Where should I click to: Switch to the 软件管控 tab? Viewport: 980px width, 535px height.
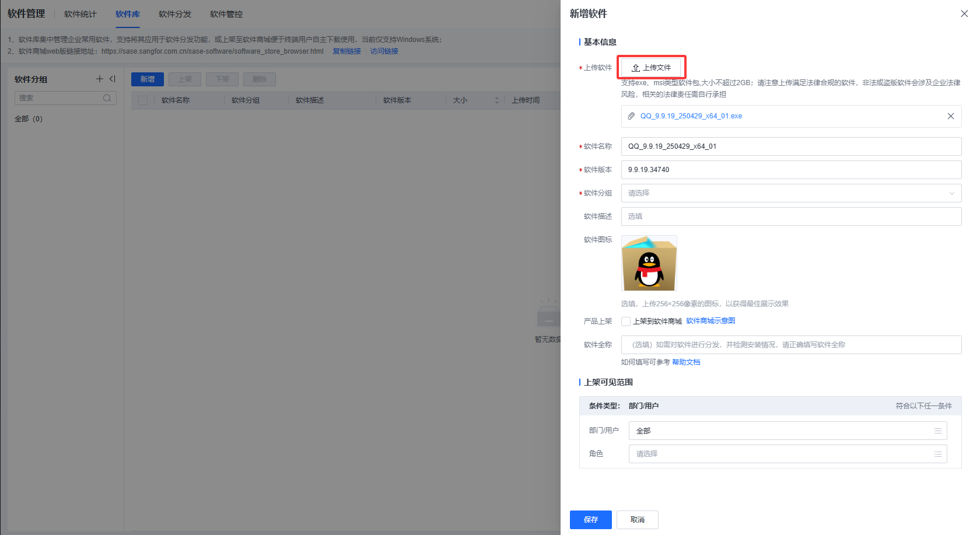click(x=226, y=14)
